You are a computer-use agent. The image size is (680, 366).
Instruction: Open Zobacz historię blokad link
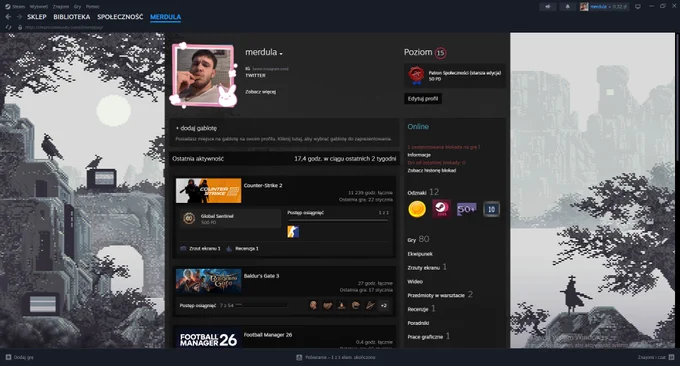432,170
